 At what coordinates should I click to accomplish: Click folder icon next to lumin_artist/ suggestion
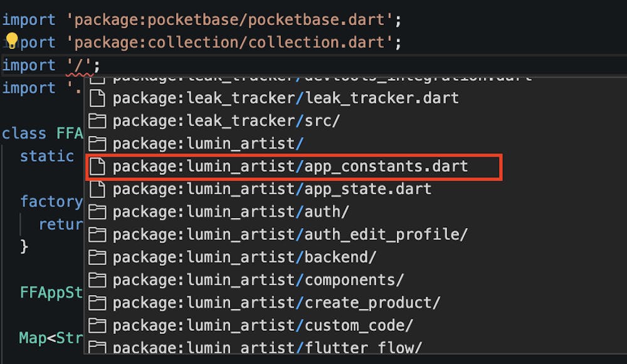pyautogui.click(x=97, y=143)
